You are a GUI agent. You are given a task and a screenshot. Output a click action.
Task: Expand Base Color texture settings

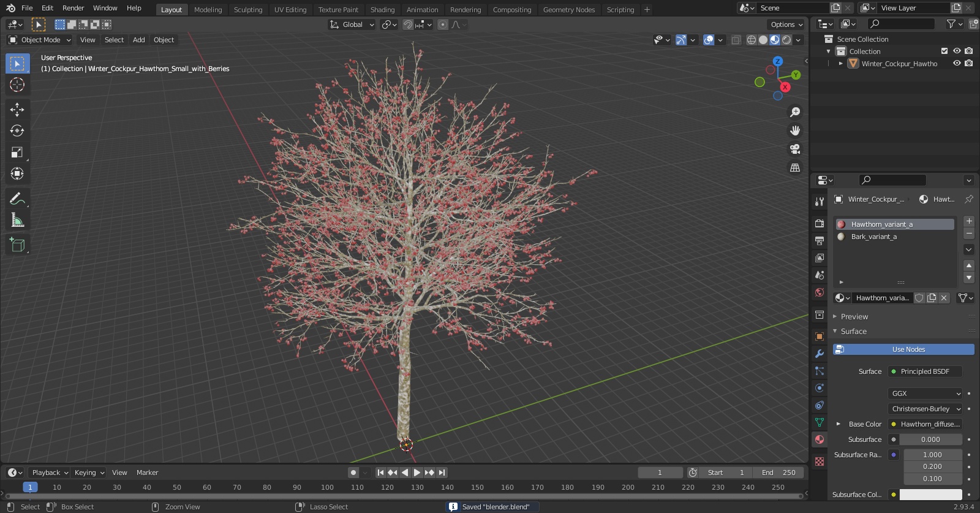[839, 424]
